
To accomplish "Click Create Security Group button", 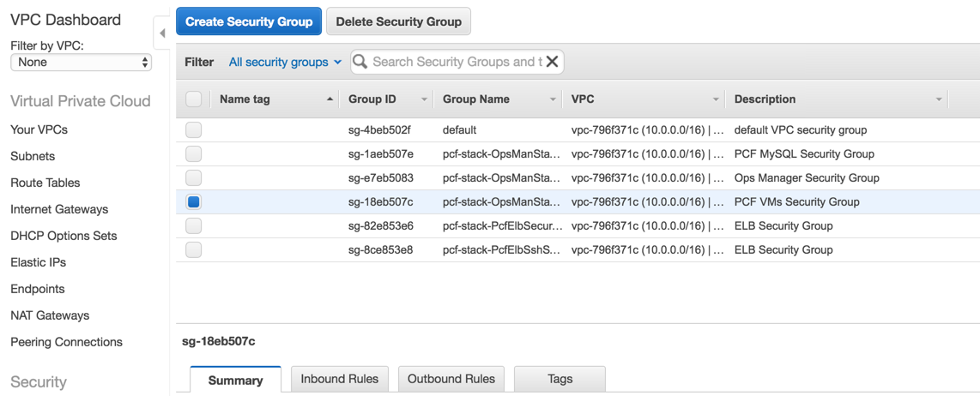I will (x=249, y=21).
